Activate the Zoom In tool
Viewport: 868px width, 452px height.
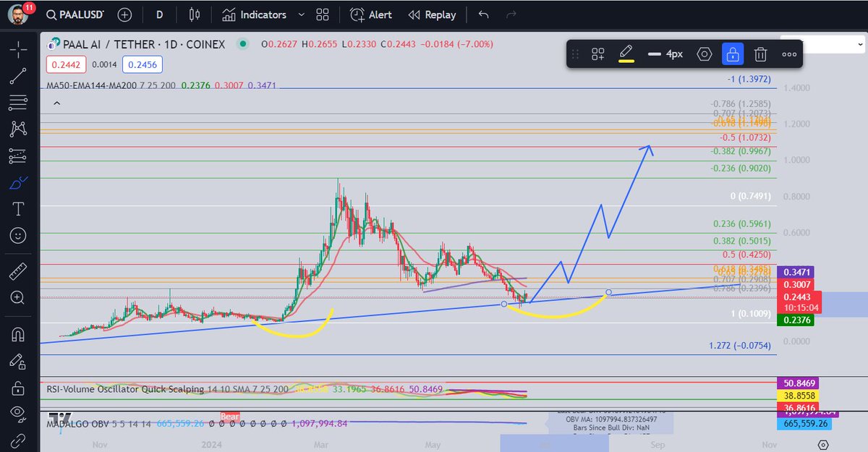pyautogui.click(x=19, y=298)
